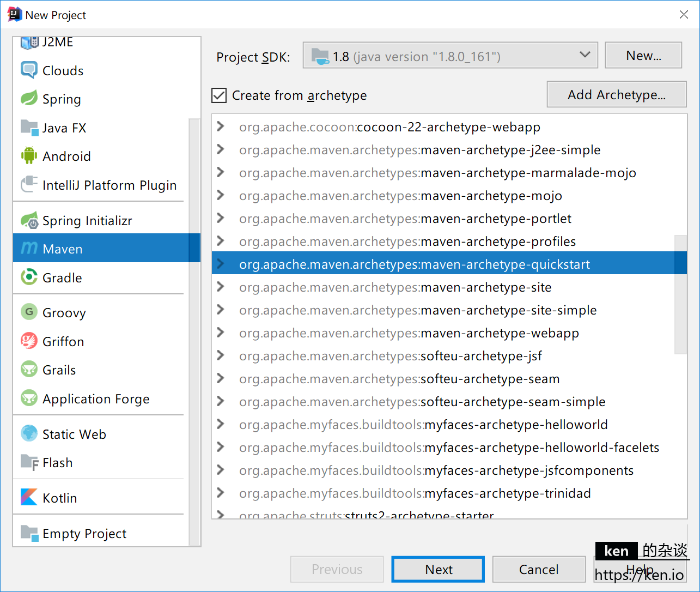Image resolution: width=700 pixels, height=592 pixels.
Task: Click the Grails icon
Action: (x=29, y=370)
